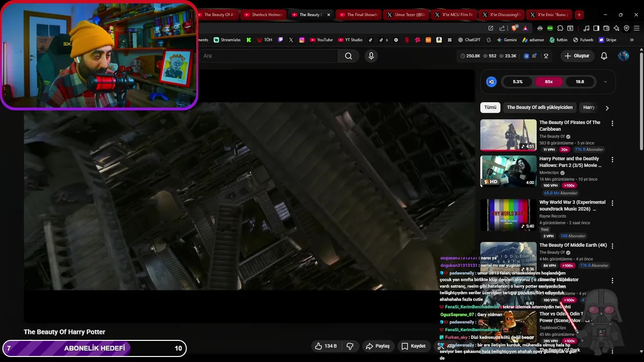Viewport: 644px width, 362px height.
Task: Open the Brave wallet icon
Action: pos(606,28)
